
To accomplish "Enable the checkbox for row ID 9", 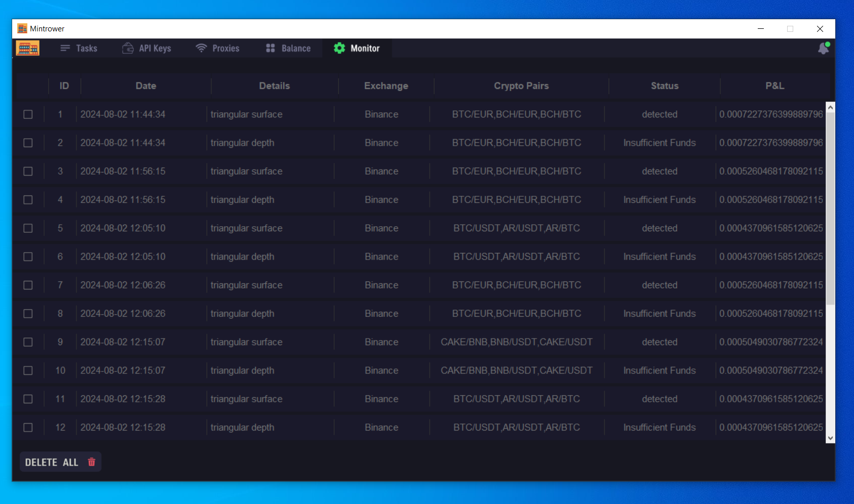I will coord(28,342).
